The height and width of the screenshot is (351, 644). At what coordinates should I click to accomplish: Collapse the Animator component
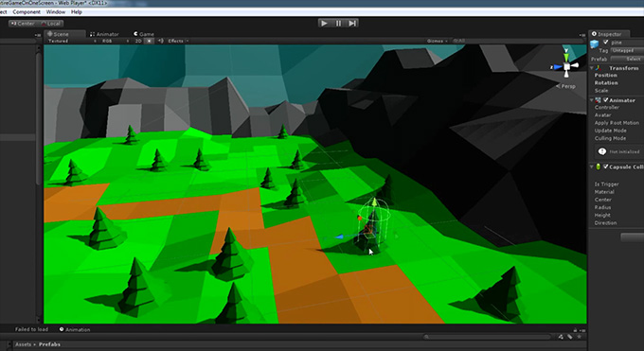point(592,100)
